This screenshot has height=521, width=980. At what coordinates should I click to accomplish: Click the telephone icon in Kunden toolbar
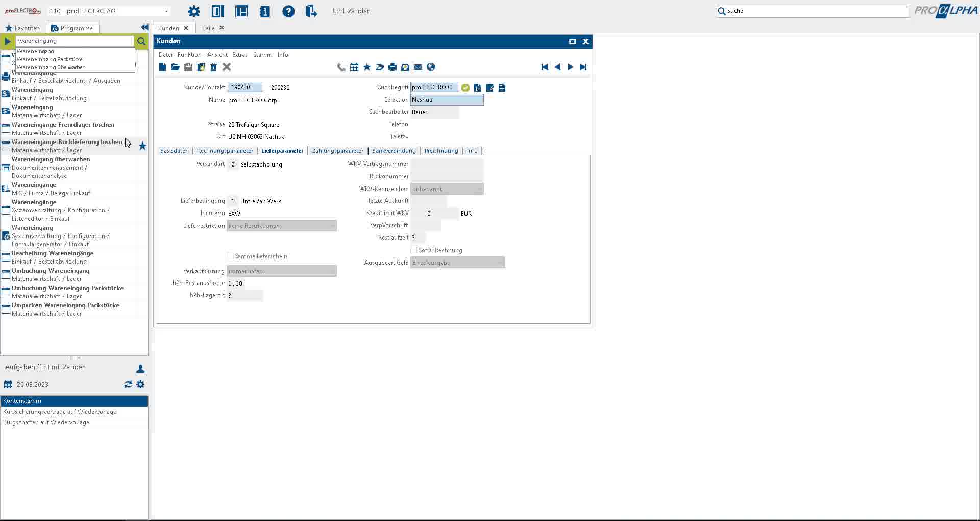341,67
